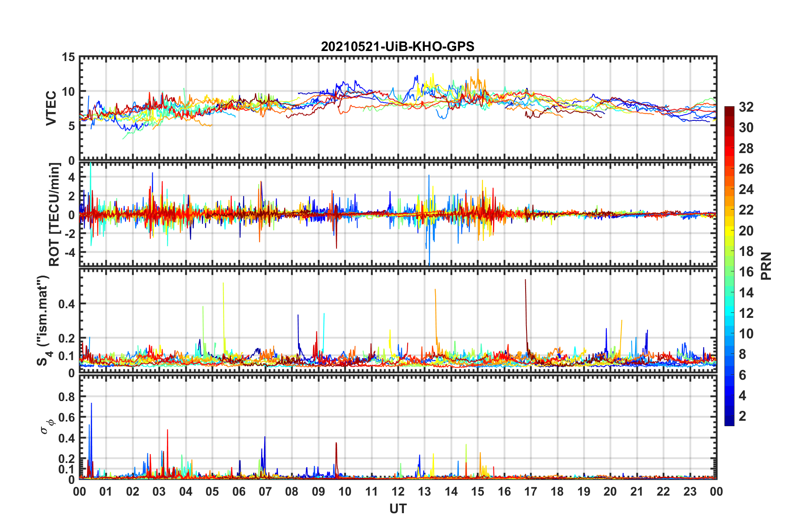This screenshot has width=796, height=532.
Task: Click x-axis tick label 21
Action: pos(637,491)
